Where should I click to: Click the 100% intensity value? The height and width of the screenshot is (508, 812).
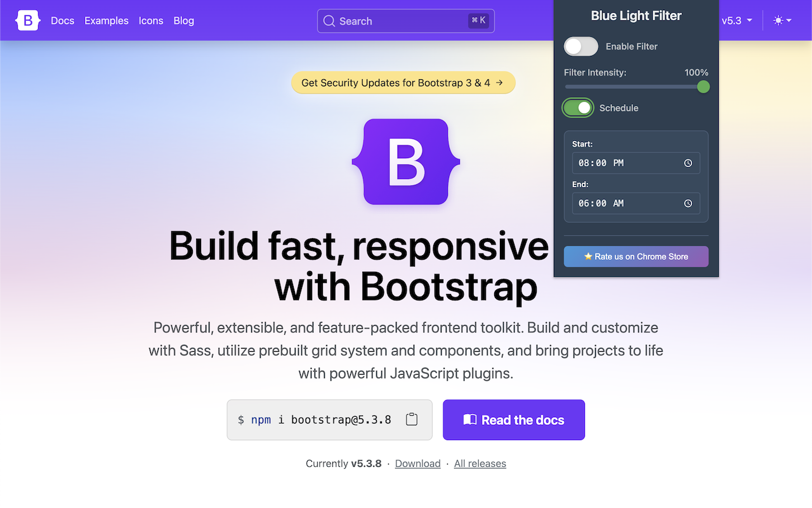click(x=697, y=72)
